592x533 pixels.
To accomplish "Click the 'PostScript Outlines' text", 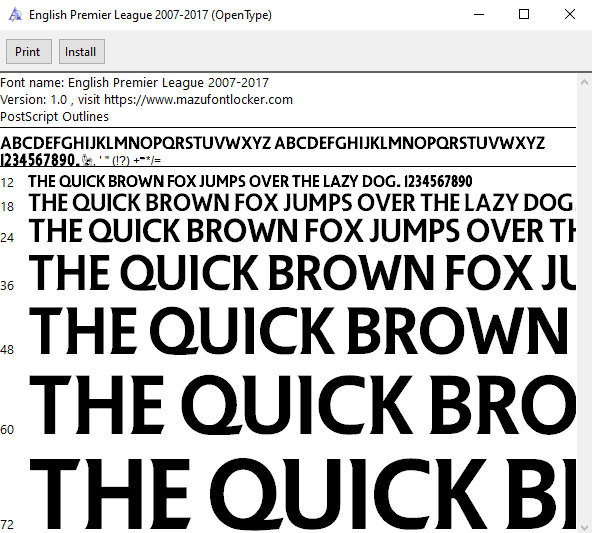I will 54,117.
